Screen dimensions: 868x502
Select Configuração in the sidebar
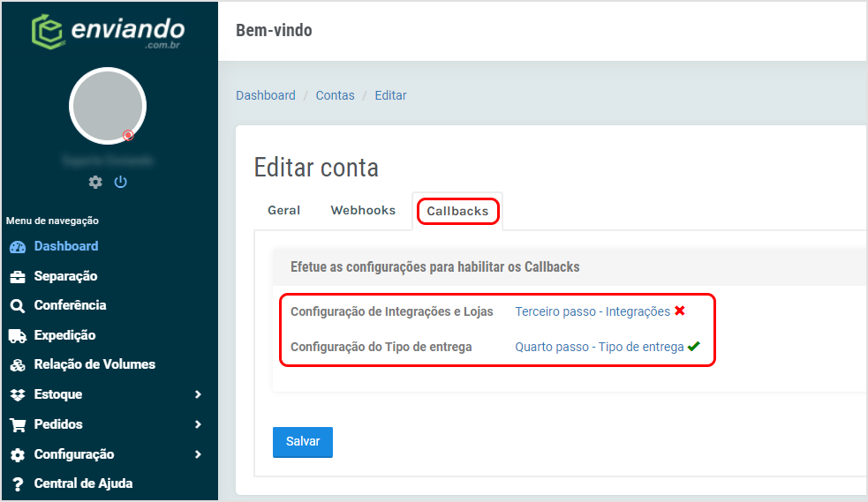click(x=74, y=453)
